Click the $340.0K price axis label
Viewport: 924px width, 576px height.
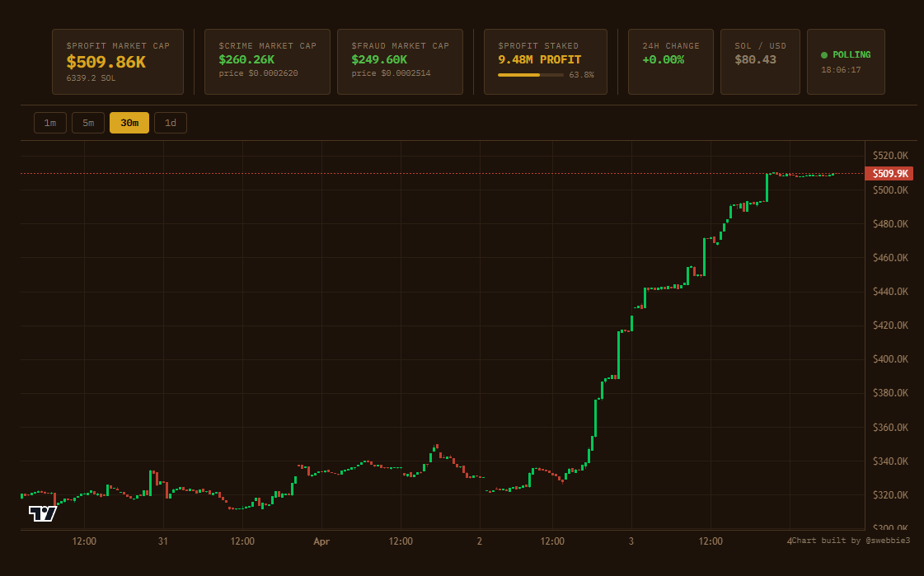point(890,461)
